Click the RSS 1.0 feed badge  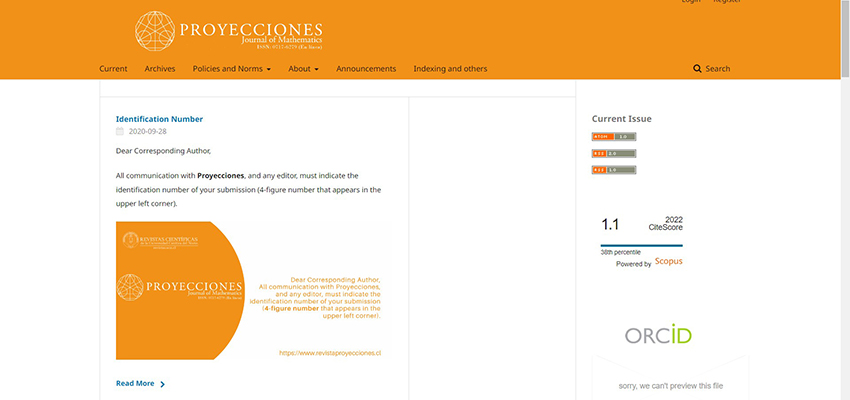(614, 170)
